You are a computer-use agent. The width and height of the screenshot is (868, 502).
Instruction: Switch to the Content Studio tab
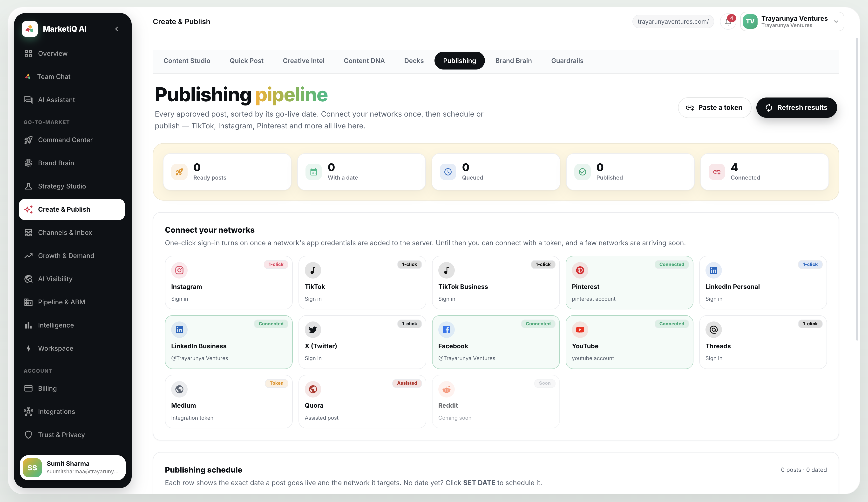pos(187,61)
